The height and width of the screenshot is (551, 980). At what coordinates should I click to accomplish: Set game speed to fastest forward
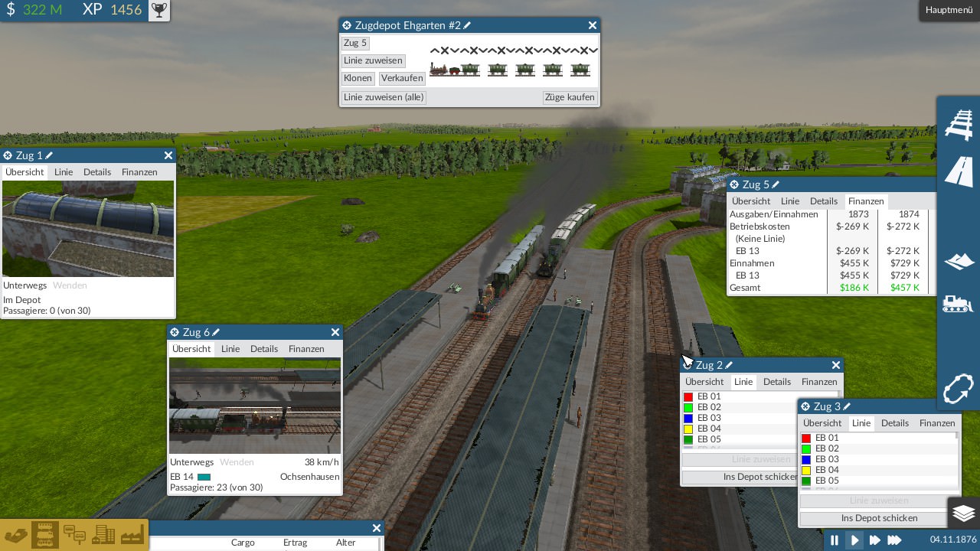click(894, 540)
